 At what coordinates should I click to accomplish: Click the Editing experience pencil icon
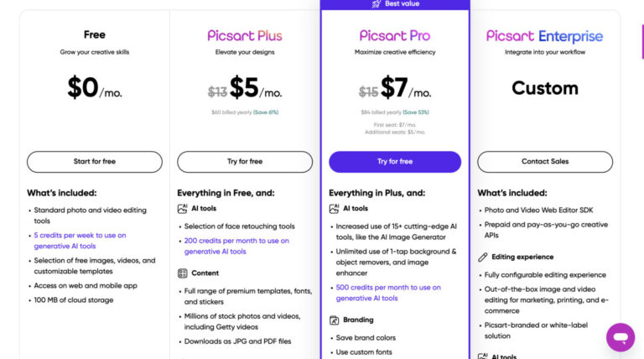pos(484,258)
